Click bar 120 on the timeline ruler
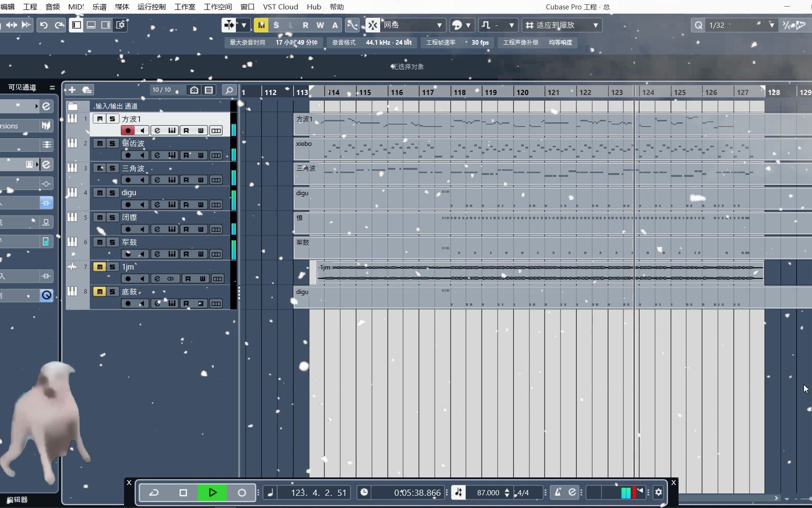The width and height of the screenshot is (812, 508). (522, 92)
